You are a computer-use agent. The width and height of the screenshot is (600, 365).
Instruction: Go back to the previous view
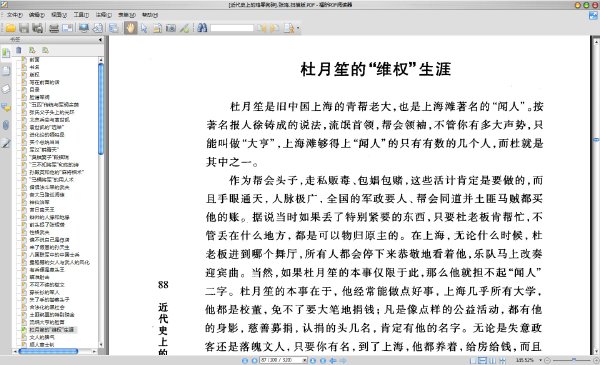click(x=333, y=360)
